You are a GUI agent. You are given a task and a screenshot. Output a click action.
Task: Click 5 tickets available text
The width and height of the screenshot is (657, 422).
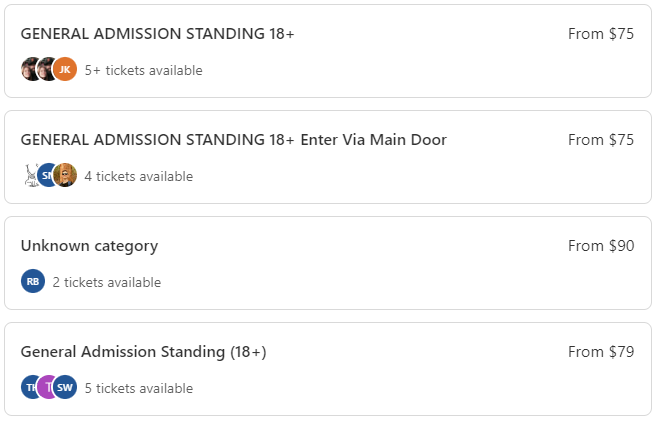pos(138,388)
